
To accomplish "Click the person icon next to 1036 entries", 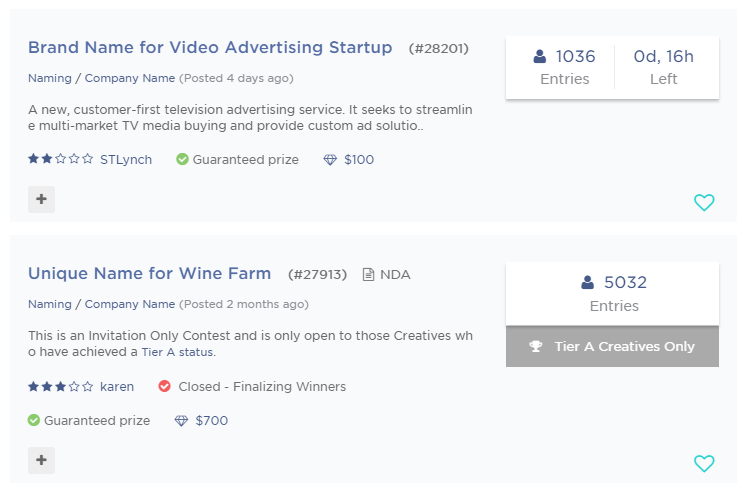I will coord(540,57).
